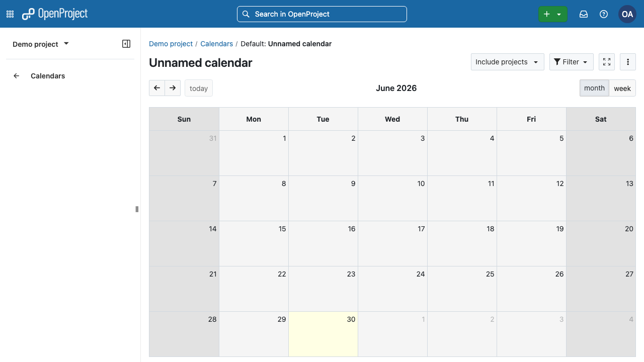Click the June 2026 heading
Viewport: 644px width, 362px height.
pyautogui.click(x=396, y=88)
